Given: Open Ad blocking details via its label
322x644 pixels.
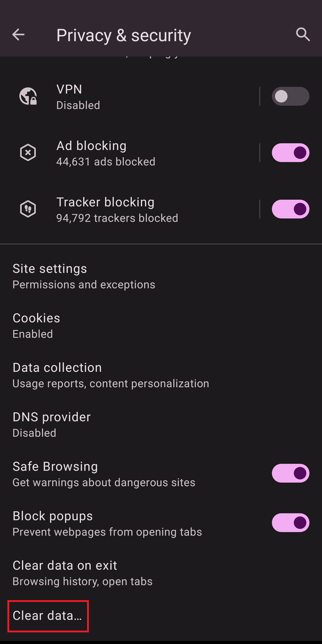Looking at the screenshot, I should 105,152.
